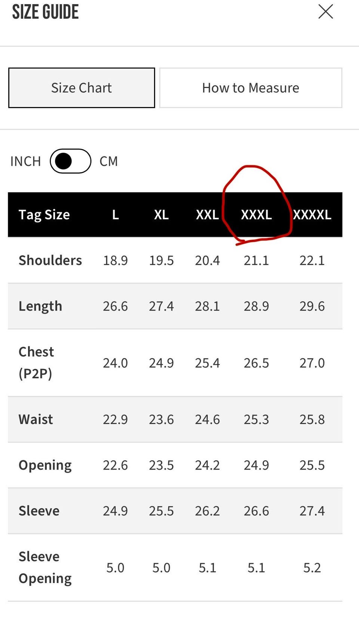Click the Tag Size header cell
The image size is (359, 644).
click(44, 215)
